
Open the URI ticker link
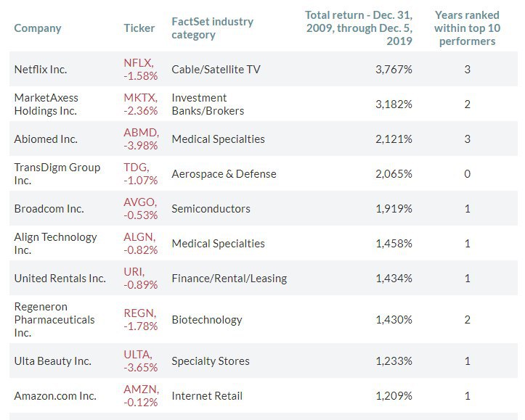click(133, 272)
